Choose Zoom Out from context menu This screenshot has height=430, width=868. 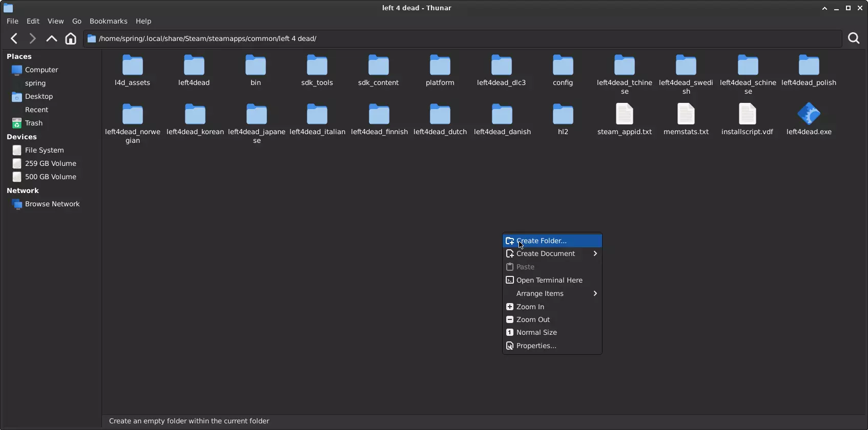pos(552,319)
